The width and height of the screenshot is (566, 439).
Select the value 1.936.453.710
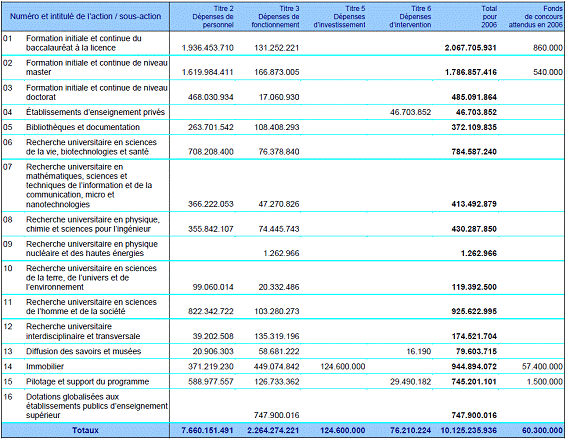pyautogui.click(x=208, y=48)
